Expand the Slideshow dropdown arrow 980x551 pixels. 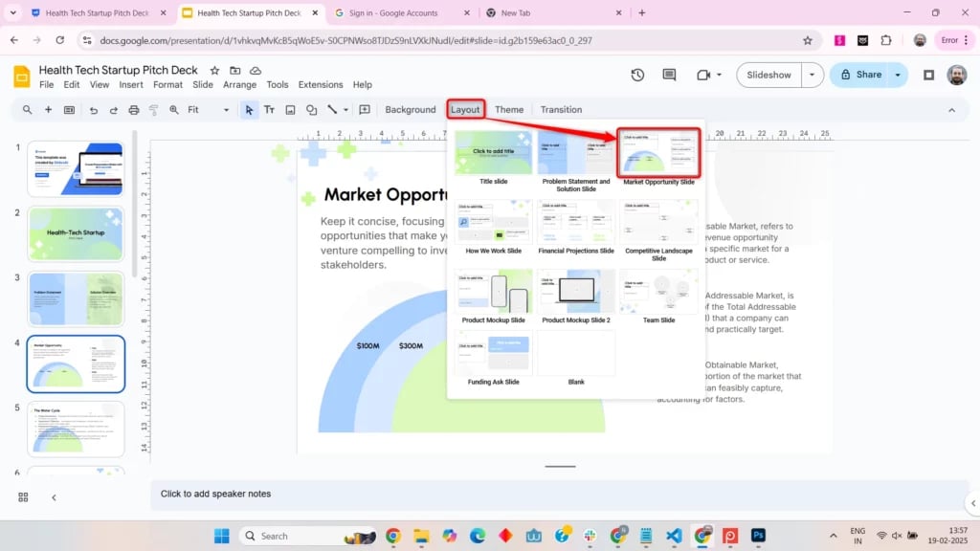(x=809, y=74)
